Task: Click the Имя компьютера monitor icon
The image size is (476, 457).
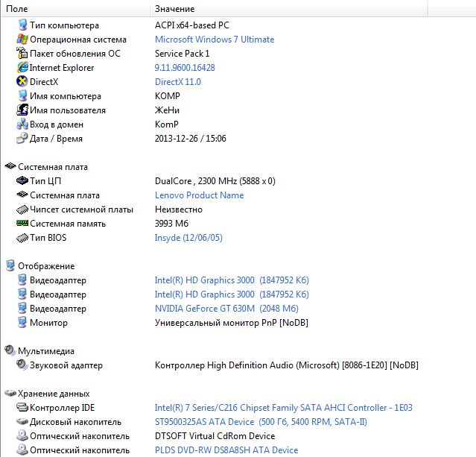Action: 22,95
